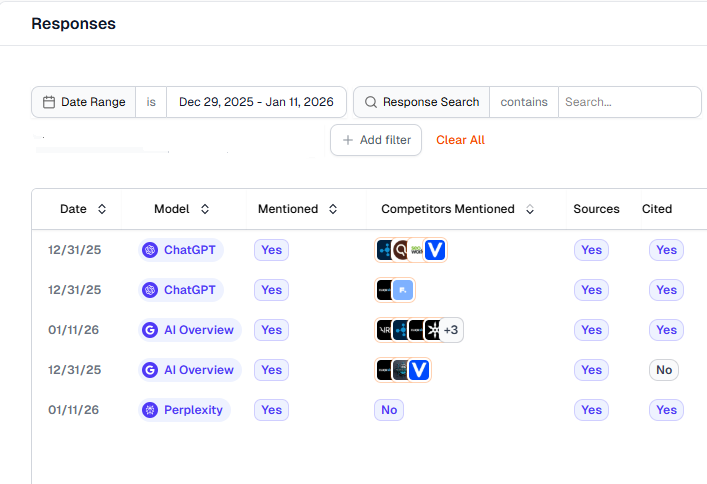Click the Perplexity logo icon
Screen dimensions: 707x484
(x=150, y=410)
